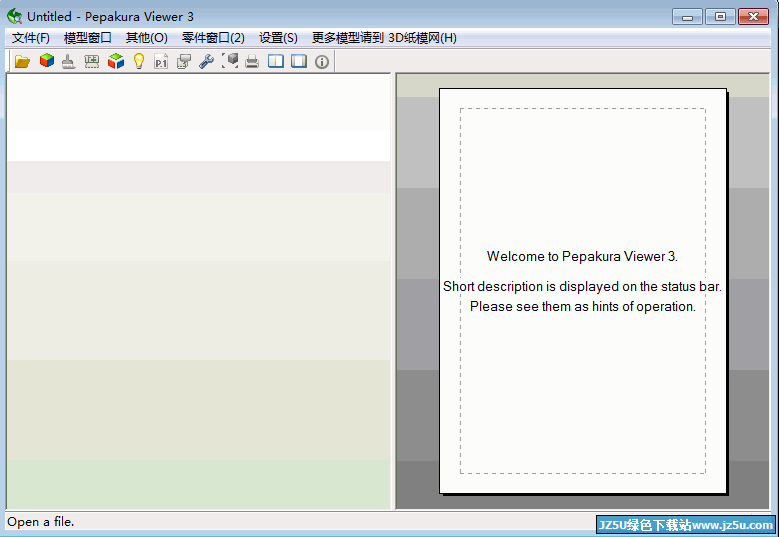Close the Pepakura Viewer window
This screenshot has height=537, width=779.
753,16
